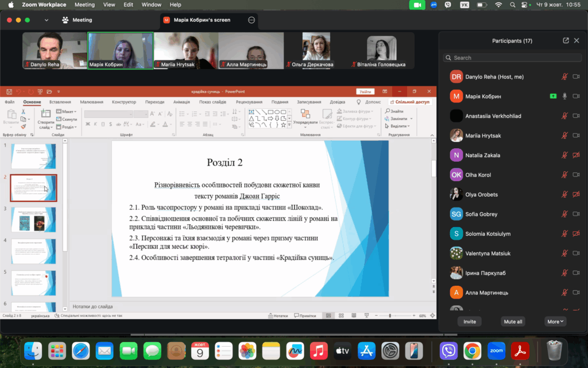Screen dimensions: 588x368
Task: Toggle Danylo Reha's microphone mute
Action: pos(564,77)
